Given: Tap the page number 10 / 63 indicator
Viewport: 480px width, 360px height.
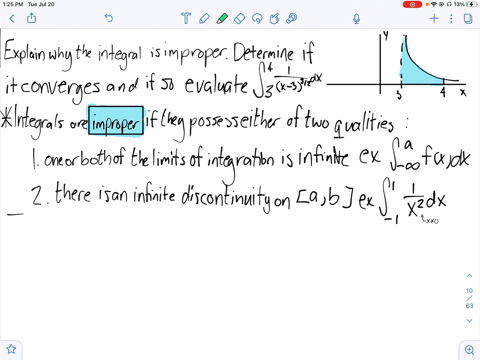Looking at the screenshot, I should coord(469,298).
